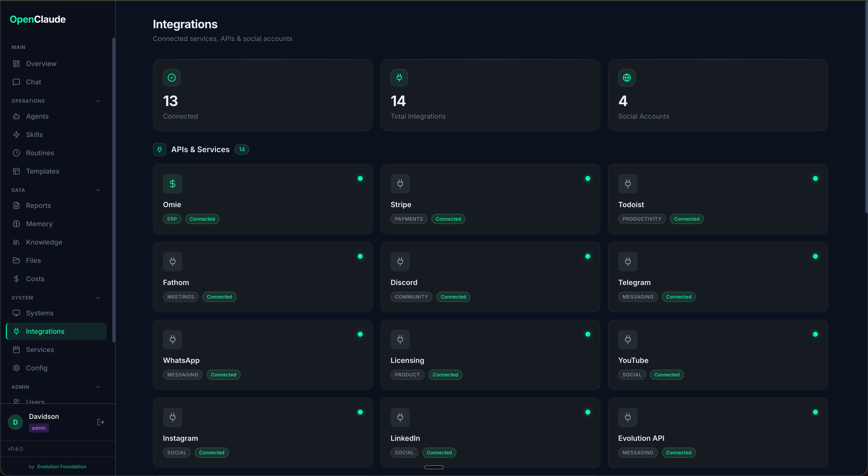Click the Omie dollar-sign icon

(172, 184)
